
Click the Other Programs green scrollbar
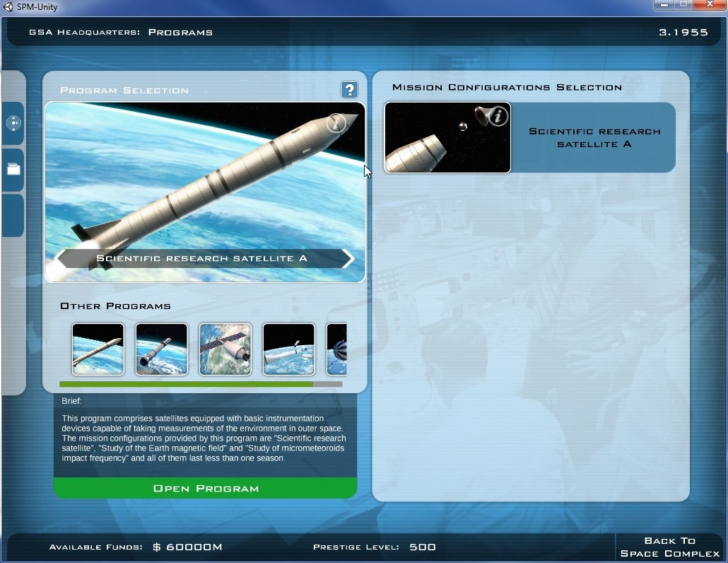point(187,384)
